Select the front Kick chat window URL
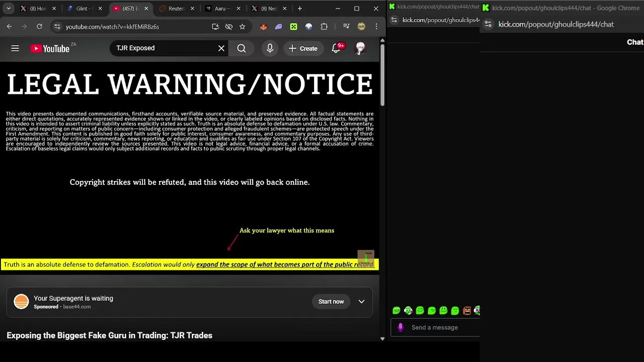 point(556,24)
